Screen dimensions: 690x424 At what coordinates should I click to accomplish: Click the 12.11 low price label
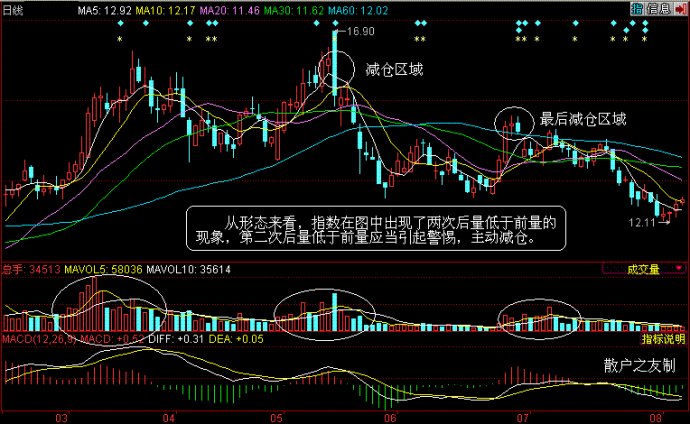(642, 223)
